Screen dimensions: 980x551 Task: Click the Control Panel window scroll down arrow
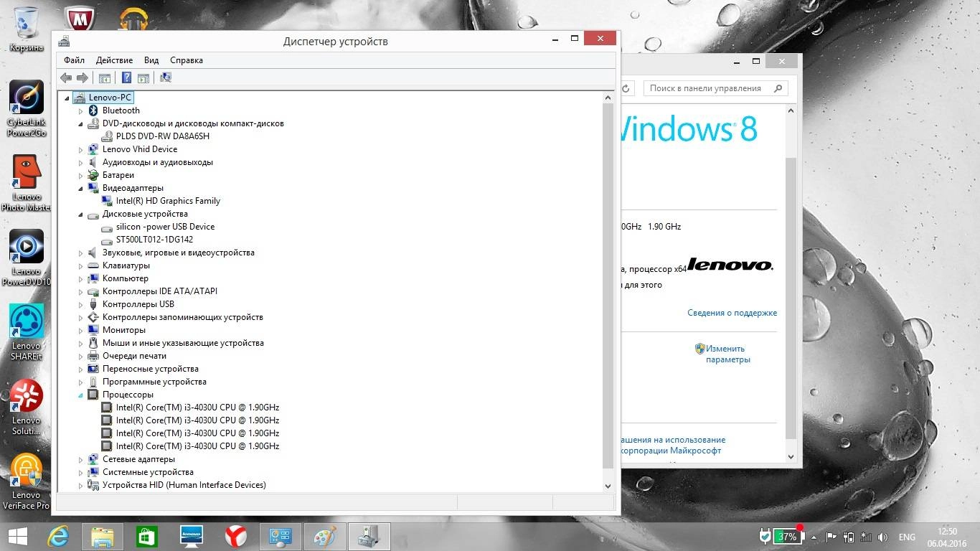pyautogui.click(x=791, y=456)
